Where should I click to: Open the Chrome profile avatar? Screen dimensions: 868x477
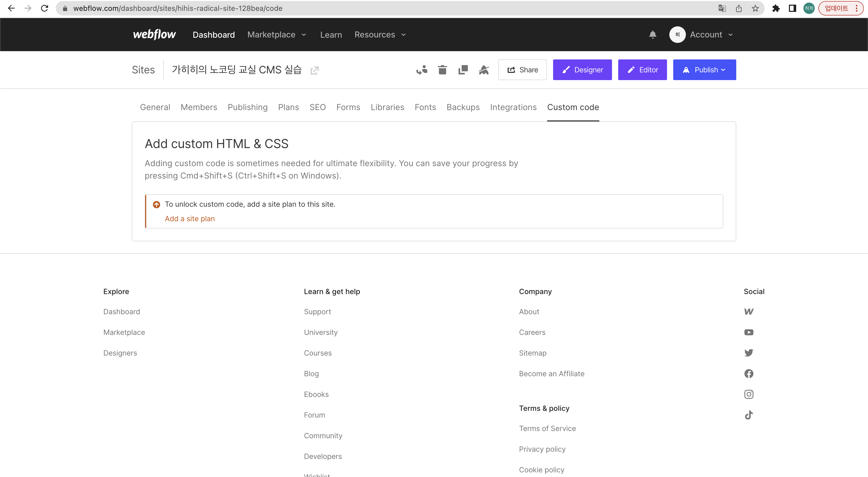coord(809,8)
